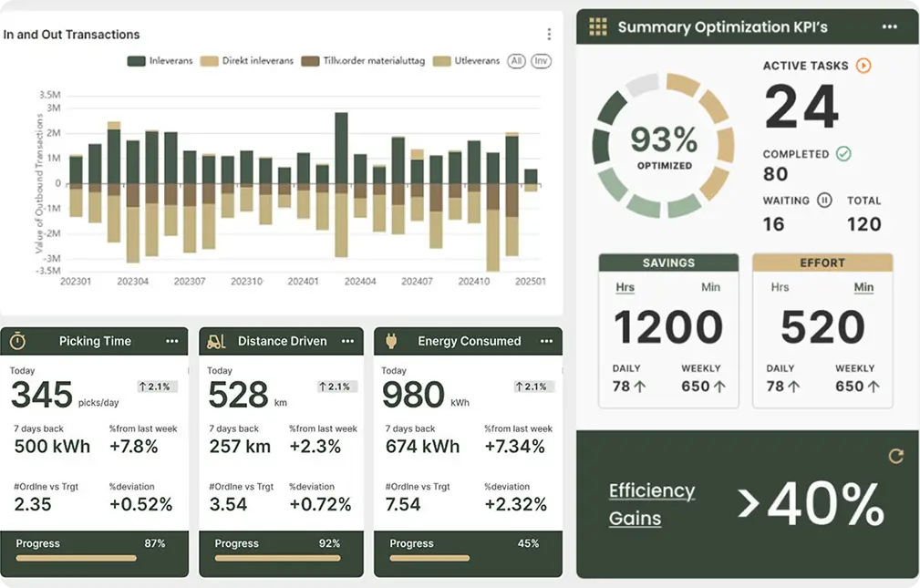Click the forklift icon in Distance Driven
The height and width of the screenshot is (588, 920).
(216, 341)
